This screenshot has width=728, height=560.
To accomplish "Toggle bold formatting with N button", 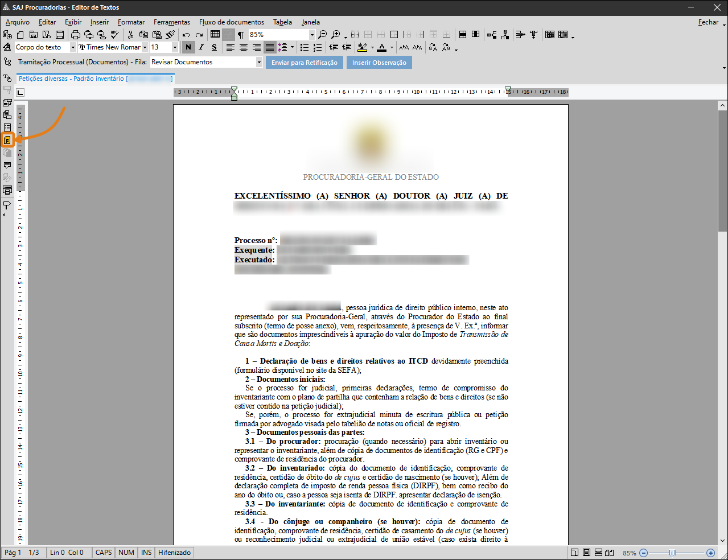I will click(188, 47).
